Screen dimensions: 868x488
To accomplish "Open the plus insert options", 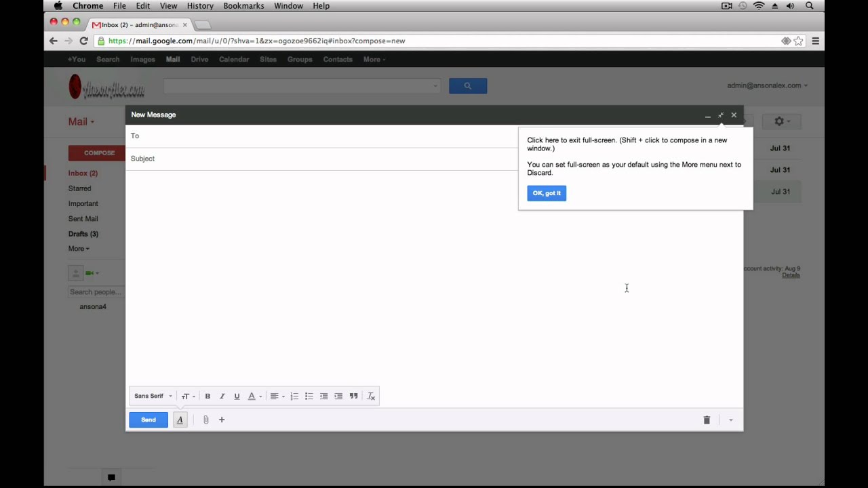I will pyautogui.click(x=222, y=420).
